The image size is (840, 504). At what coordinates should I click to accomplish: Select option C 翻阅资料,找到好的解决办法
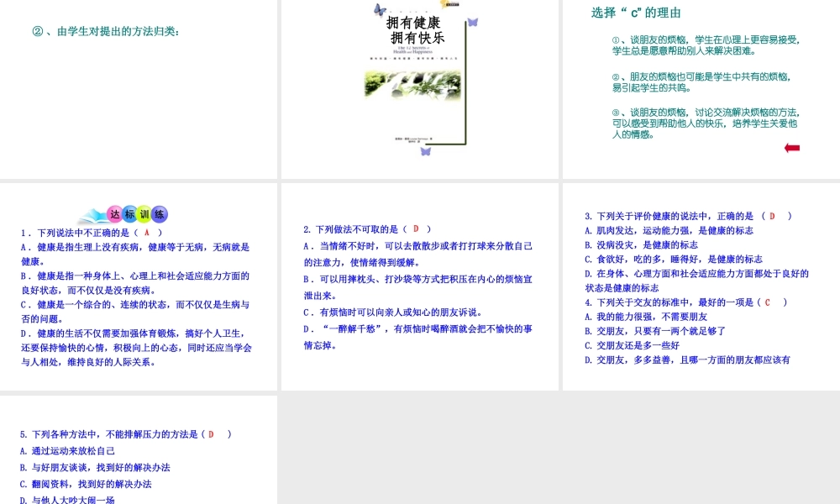pyautogui.click(x=86, y=484)
